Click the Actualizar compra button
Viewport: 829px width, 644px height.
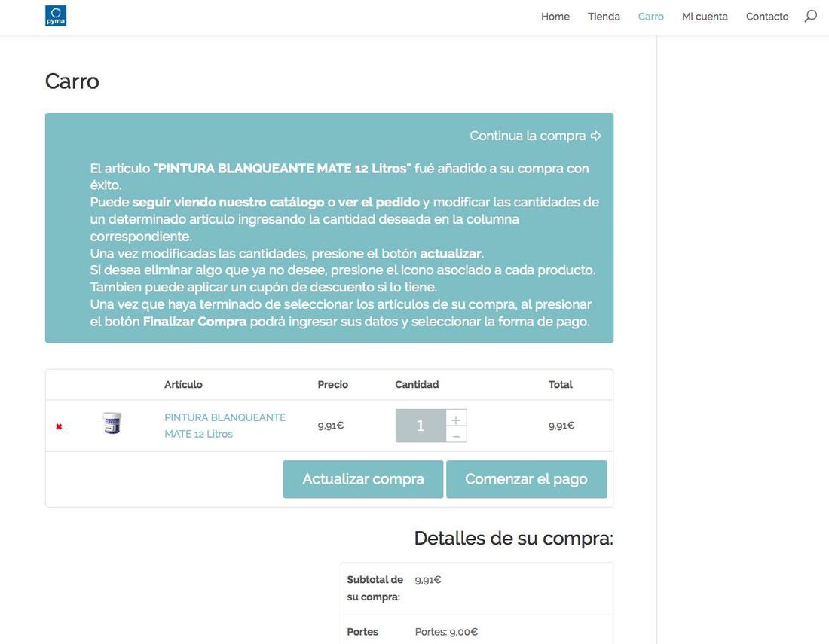[x=363, y=479]
